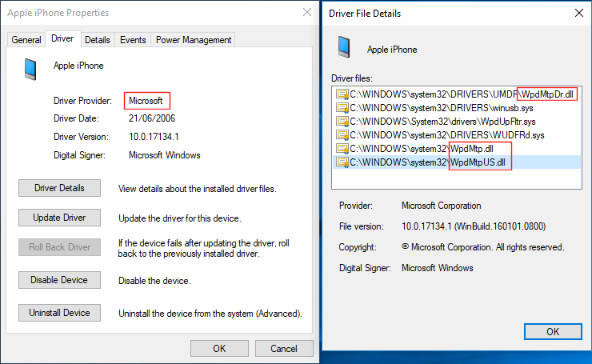Open the Details tab
The width and height of the screenshot is (592, 364).
click(x=98, y=40)
